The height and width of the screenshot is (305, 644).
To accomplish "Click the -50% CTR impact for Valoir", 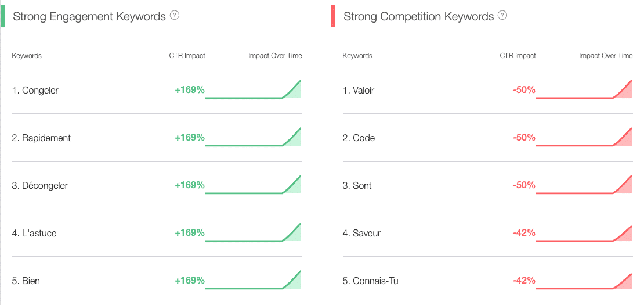I will [x=524, y=90].
